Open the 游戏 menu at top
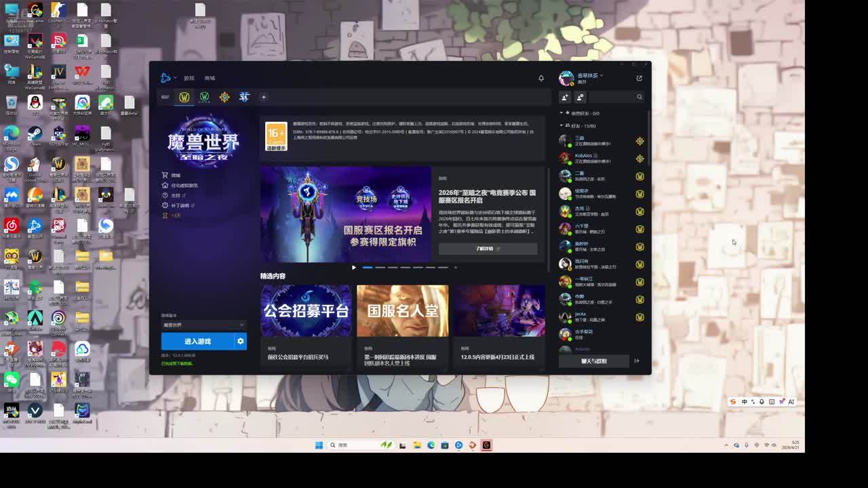Viewport: 868px width, 488px height. click(x=189, y=79)
